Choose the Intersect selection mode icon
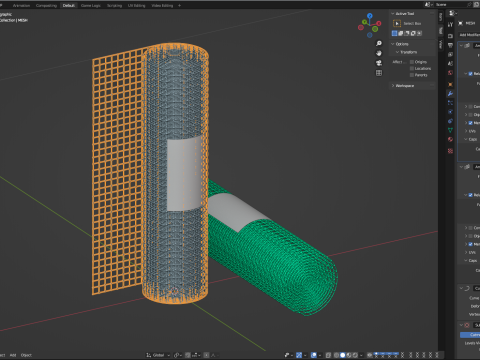The height and width of the screenshot is (360, 480). (x=420, y=33)
